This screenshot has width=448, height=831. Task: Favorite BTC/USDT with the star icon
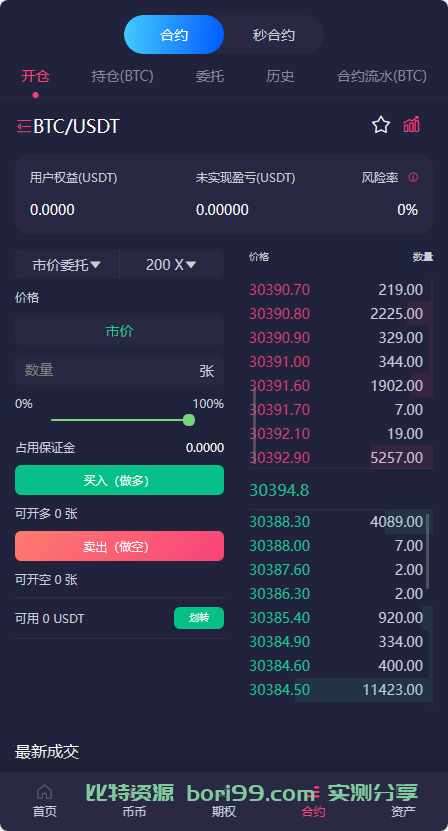pos(381,126)
